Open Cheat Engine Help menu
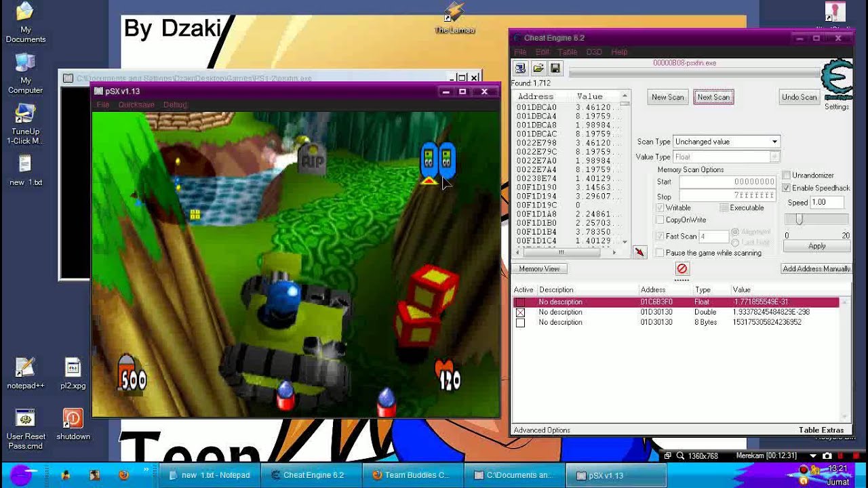The width and height of the screenshot is (868, 488). (619, 52)
